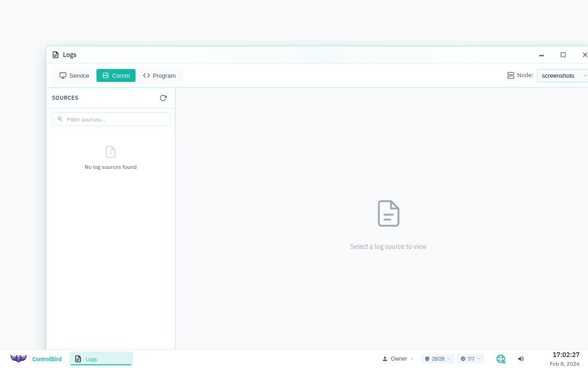Click the Logs document icon in title bar
The height and width of the screenshot is (368, 588).
point(56,55)
